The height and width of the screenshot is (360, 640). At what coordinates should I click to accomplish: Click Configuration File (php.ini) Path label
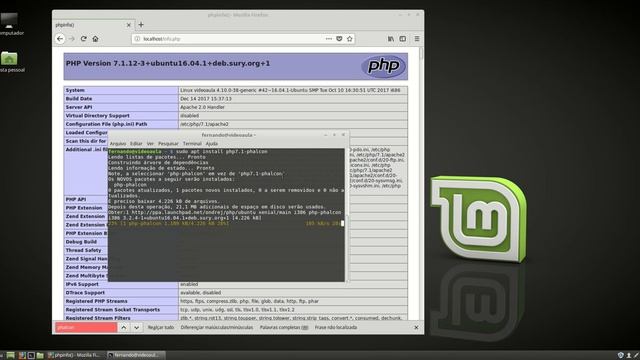click(107, 124)
